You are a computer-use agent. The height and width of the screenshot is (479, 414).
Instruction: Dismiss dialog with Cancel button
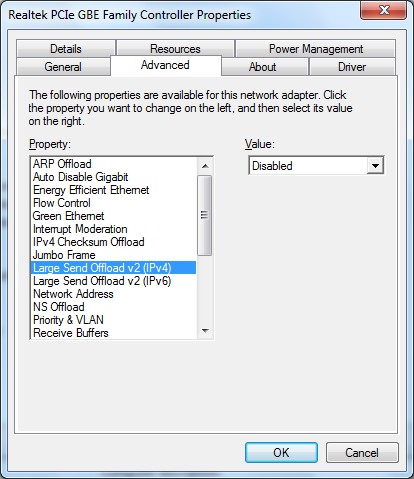(x=362, y=452)
